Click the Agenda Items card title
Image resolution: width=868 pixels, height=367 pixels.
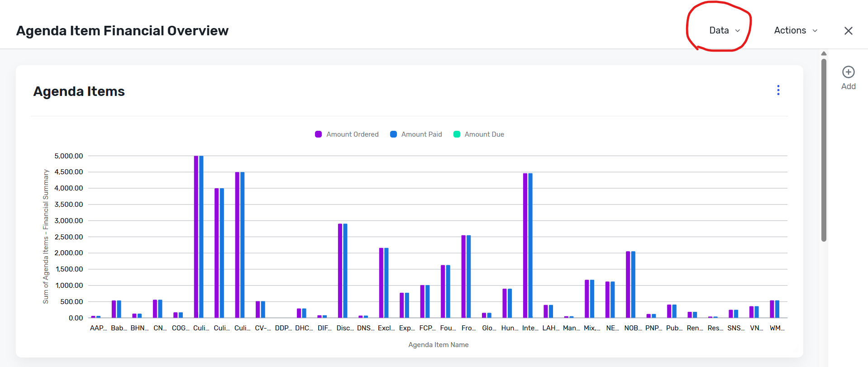click(x=79, y=91)
